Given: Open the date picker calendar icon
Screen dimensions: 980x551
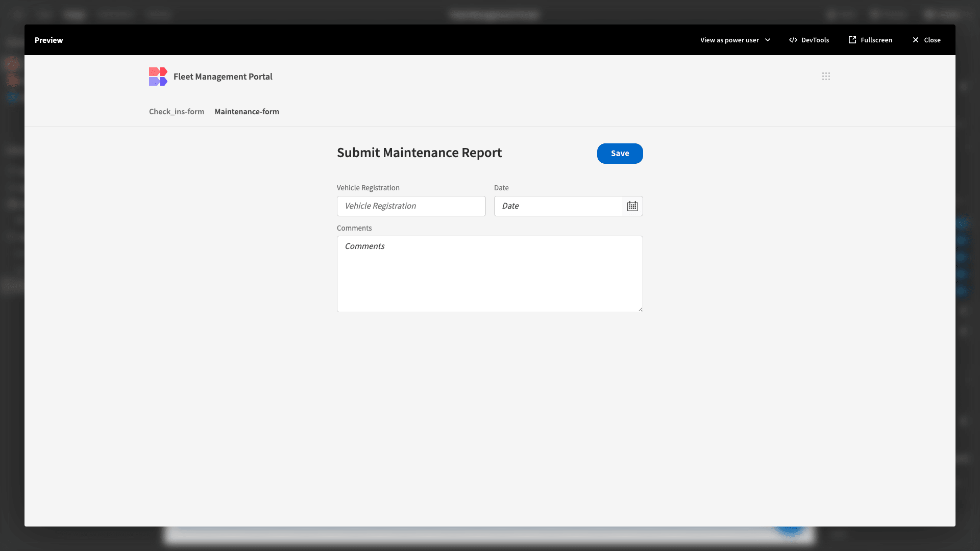Looking at the screenshot, I should [x=632, y=206].
